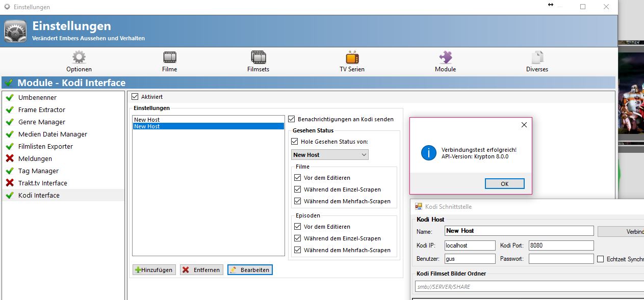Toggle Filme Während dem Einzel-Scrapen checkbox

point(298,189)
